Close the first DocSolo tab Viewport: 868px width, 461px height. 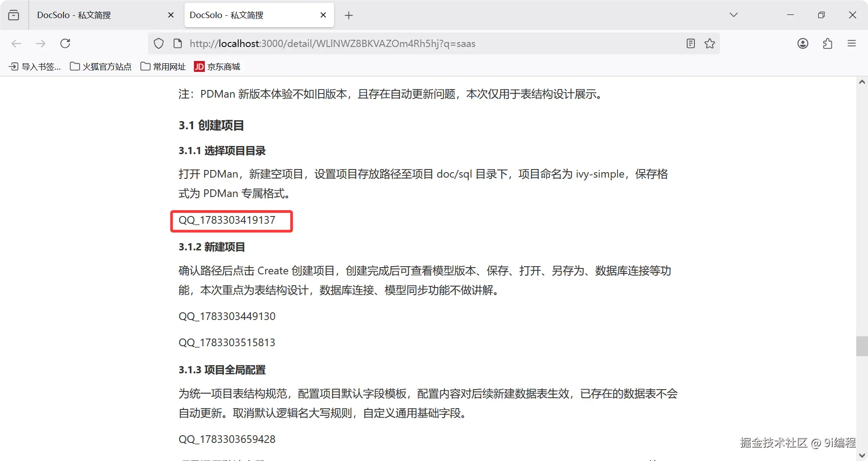(171, 15)
